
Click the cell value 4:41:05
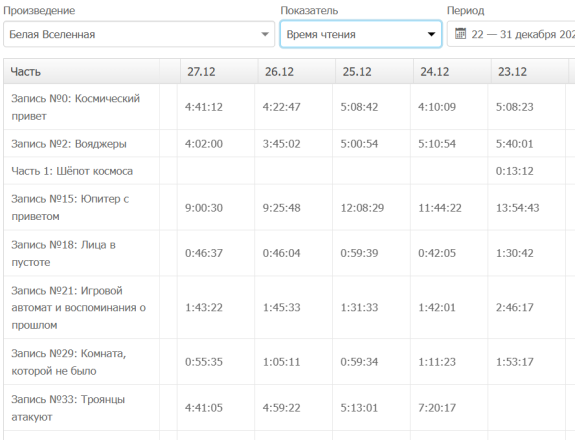click(x=204, y=408)
